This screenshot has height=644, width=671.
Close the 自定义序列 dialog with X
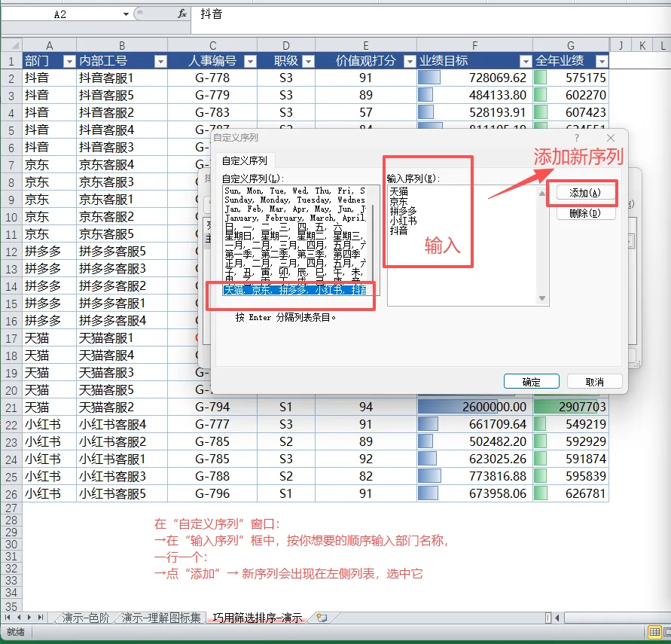pos(611,138)
